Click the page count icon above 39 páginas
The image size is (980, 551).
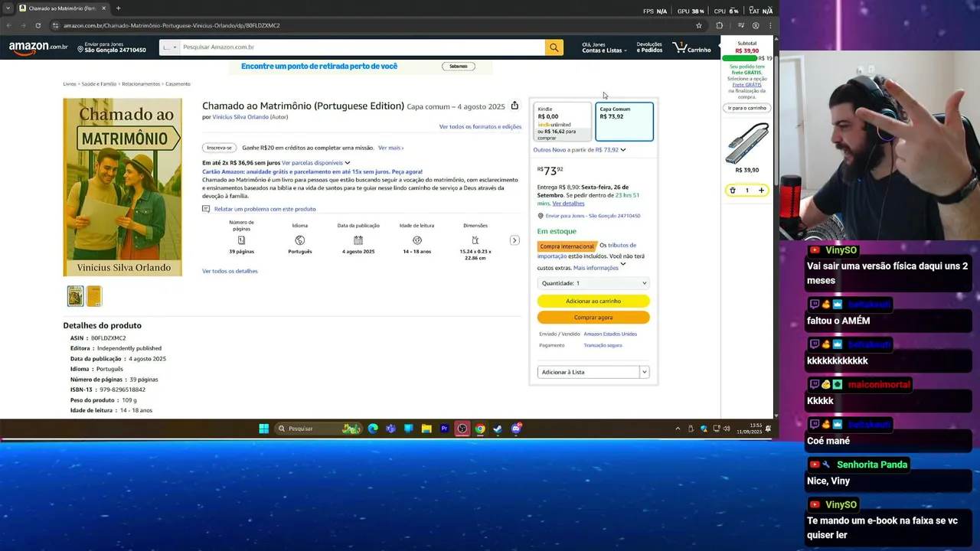tap(241, 240)
